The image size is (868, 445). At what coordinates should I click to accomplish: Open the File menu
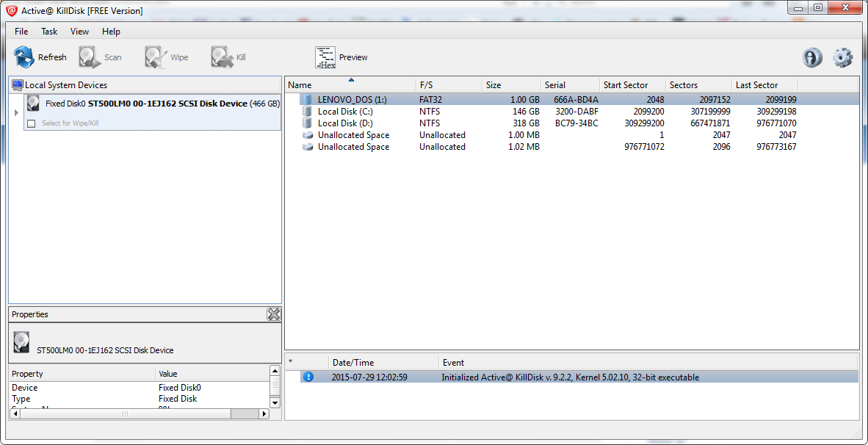click(21, 32)
